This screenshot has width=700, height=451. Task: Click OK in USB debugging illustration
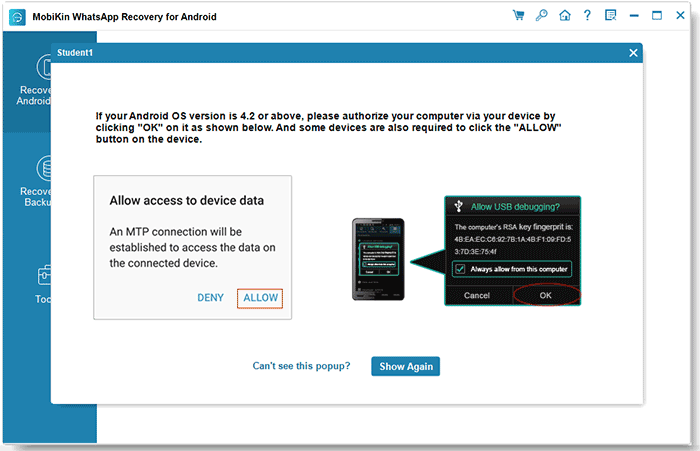(x=546, y=296)
